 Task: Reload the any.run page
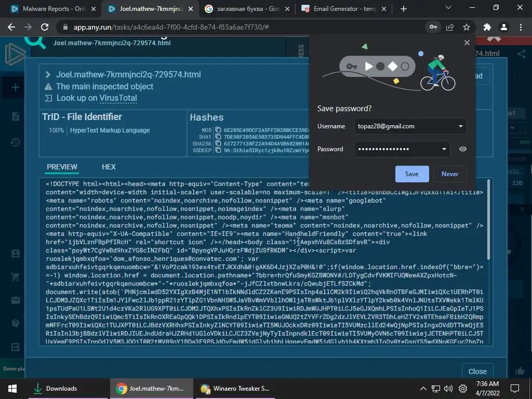(45, 27)
